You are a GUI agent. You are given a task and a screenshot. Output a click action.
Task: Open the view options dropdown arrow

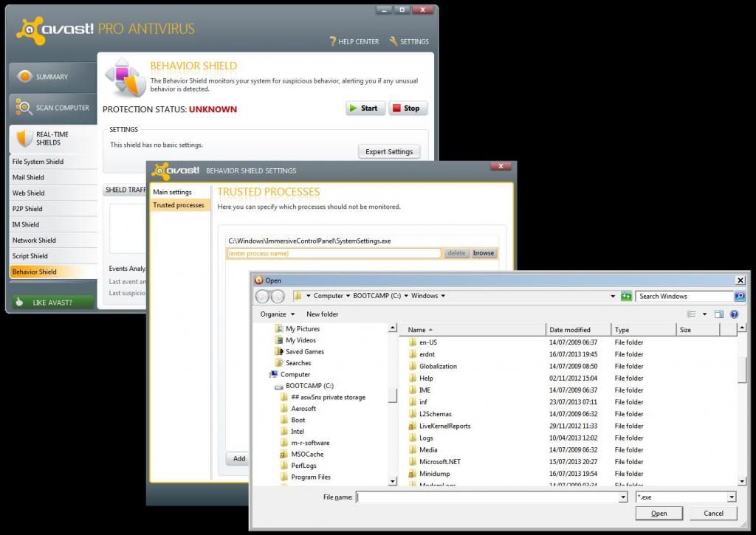(x=704, y=314)
